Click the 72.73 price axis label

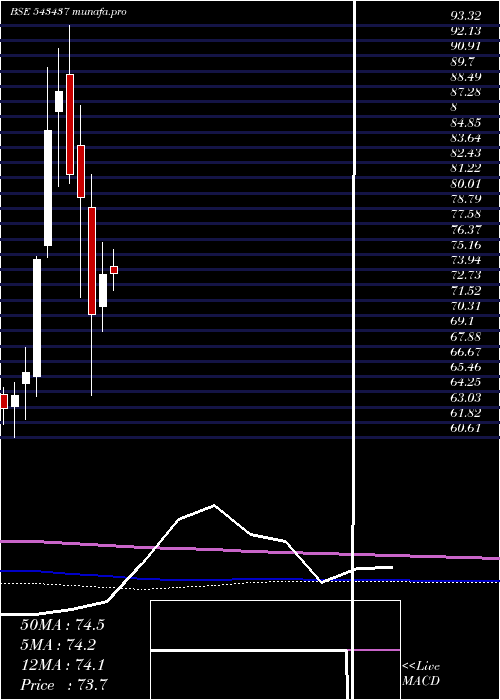pos(466,275)
